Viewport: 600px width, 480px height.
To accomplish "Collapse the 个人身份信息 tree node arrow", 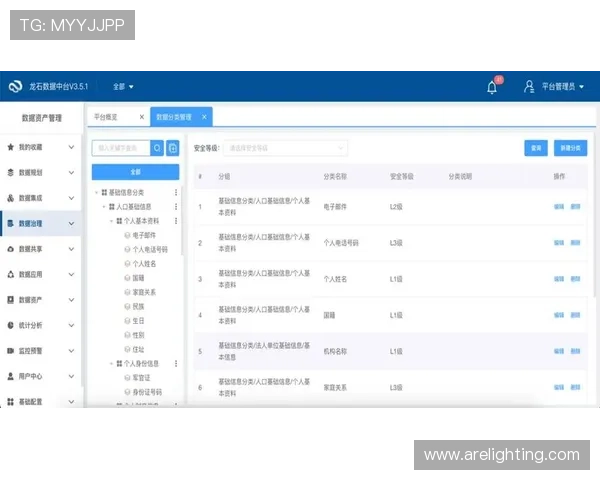I will point(111,364).
